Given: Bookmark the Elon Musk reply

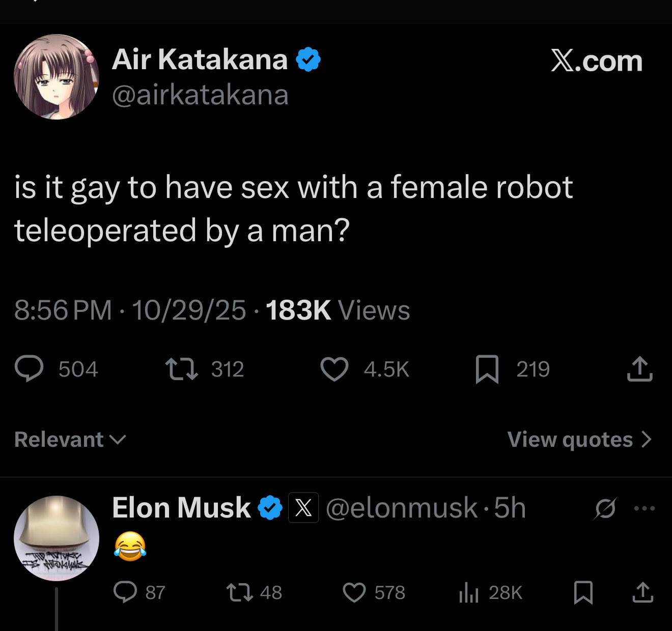Looking at the screenshot, I should point(583,592).
